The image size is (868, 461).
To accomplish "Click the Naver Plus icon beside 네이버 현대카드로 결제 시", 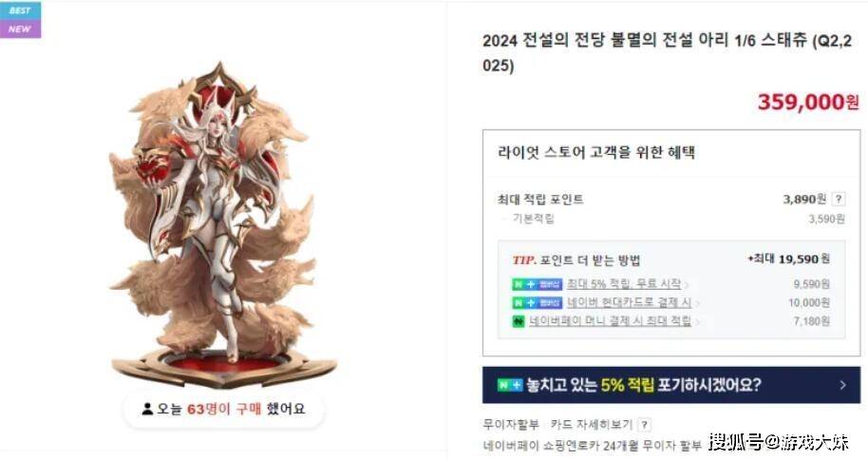I will pyautogui.click(x=537, y=303).
